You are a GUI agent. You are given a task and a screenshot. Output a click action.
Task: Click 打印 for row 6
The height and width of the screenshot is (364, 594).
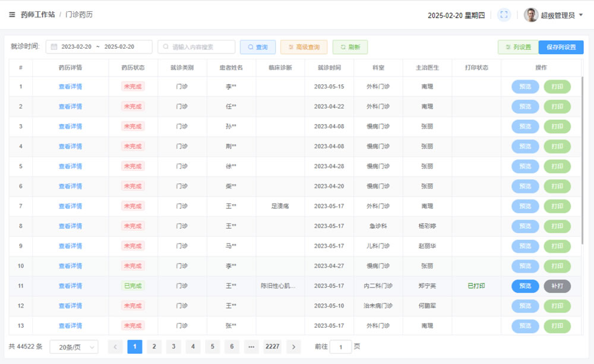point(557,186)
